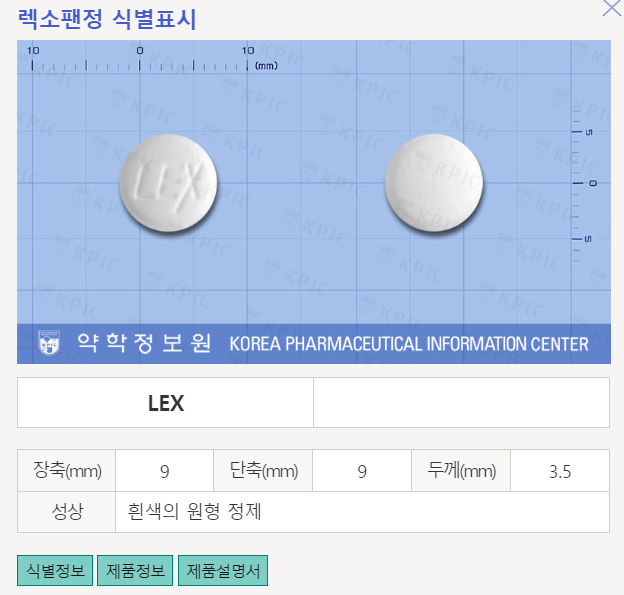Screen dimensions: 624x595
Task: Click the KOREA PHARMACEUTICAL INFORMATION CENTER banner text
Action: [x=409, y=344]
